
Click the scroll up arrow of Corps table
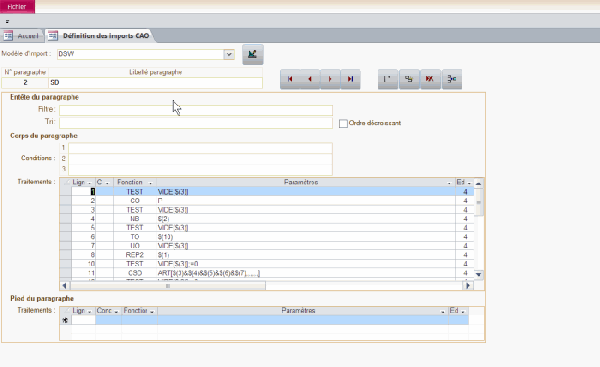pos(478,183)
